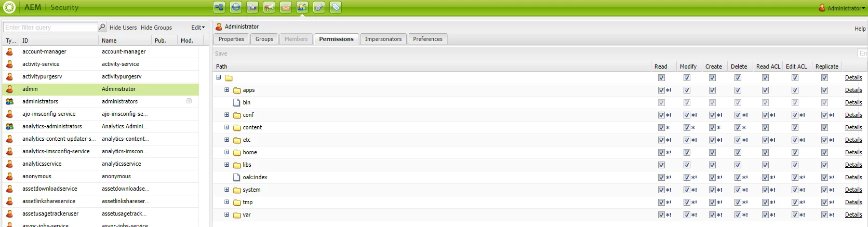Image resolution: width=868 pixels, height=227 pixels.
Task: Expand the system folder node
Action: pos(227,190)
